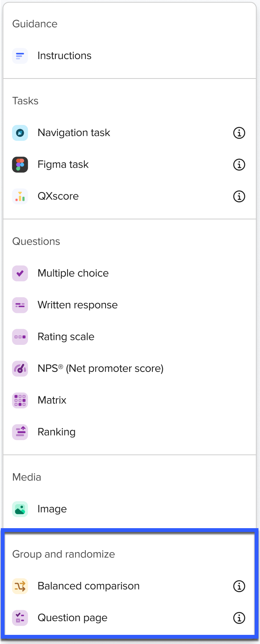Click the Image media icon
This screenshot has height=644, width=260.
tap(20, 509)
